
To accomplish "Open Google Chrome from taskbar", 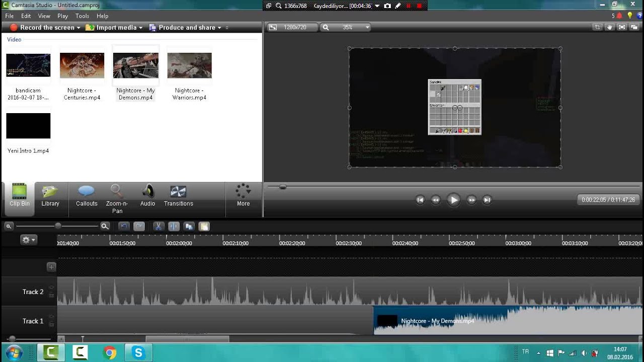I will [x=109, y=352].
